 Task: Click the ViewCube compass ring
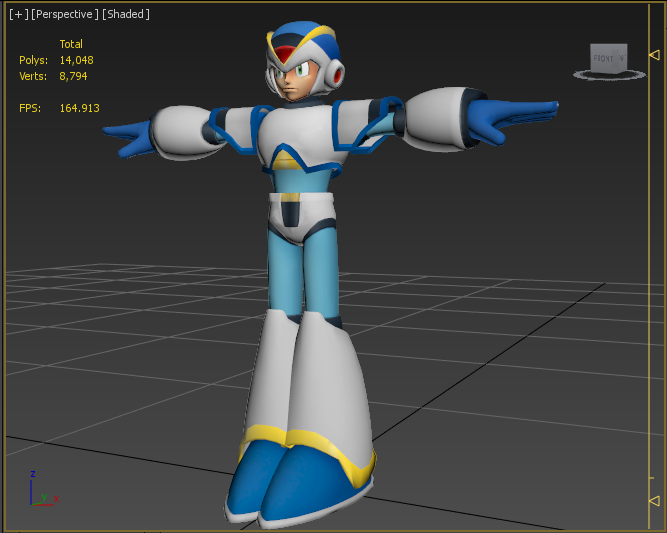(x=610, y=75)
